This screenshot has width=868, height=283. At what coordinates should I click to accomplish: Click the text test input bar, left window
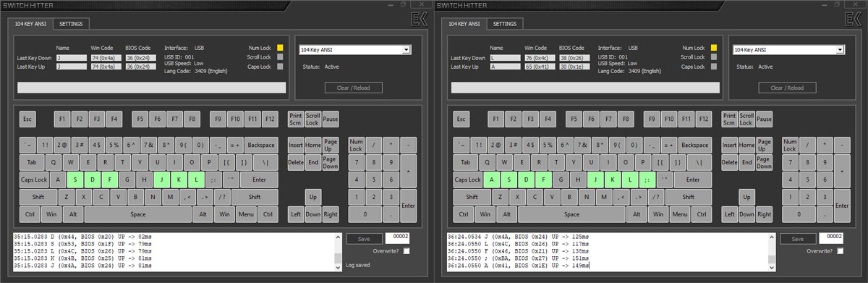150,88
